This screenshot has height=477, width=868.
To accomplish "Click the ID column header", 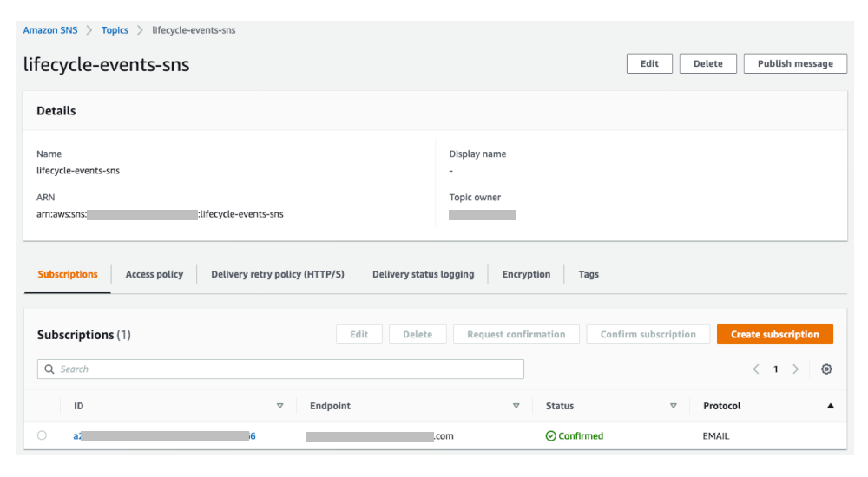I will pyautogui.click(x=79, y=406).
